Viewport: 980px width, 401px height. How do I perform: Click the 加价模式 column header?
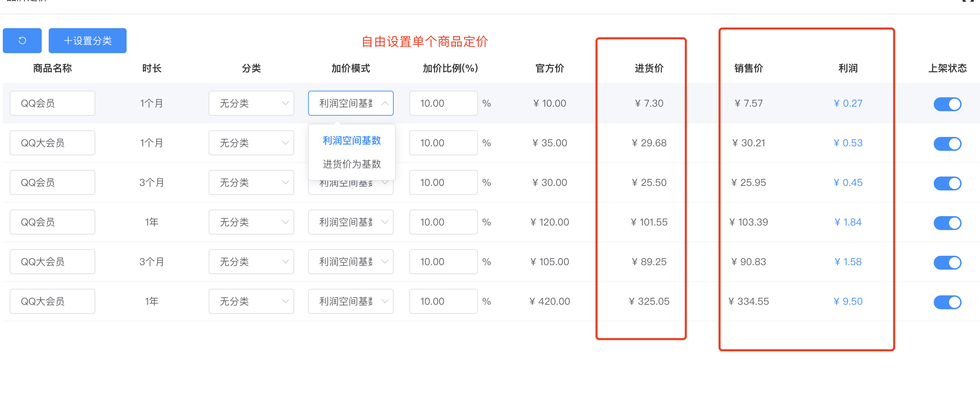click(351, 68)
